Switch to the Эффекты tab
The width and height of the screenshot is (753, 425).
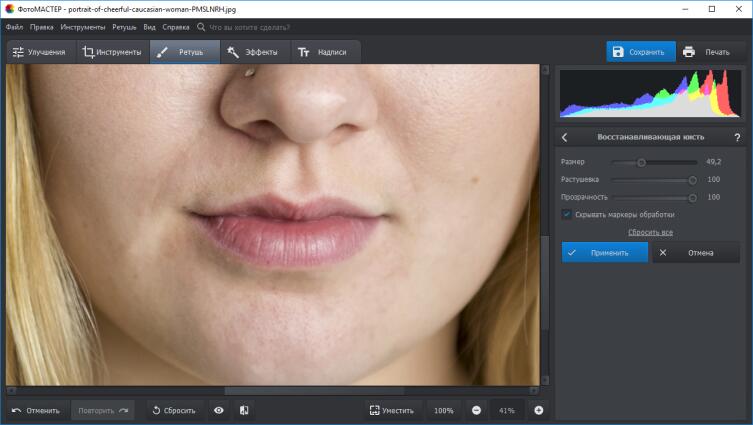[x=253, y=52]
